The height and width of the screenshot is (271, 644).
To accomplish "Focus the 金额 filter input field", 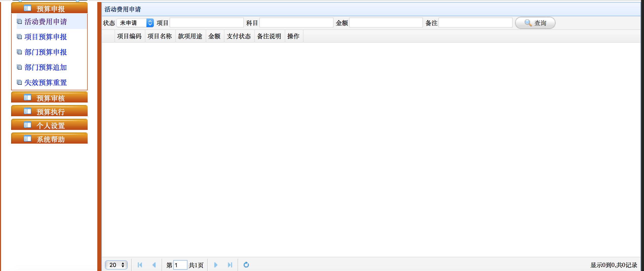I will click(386, 23).
